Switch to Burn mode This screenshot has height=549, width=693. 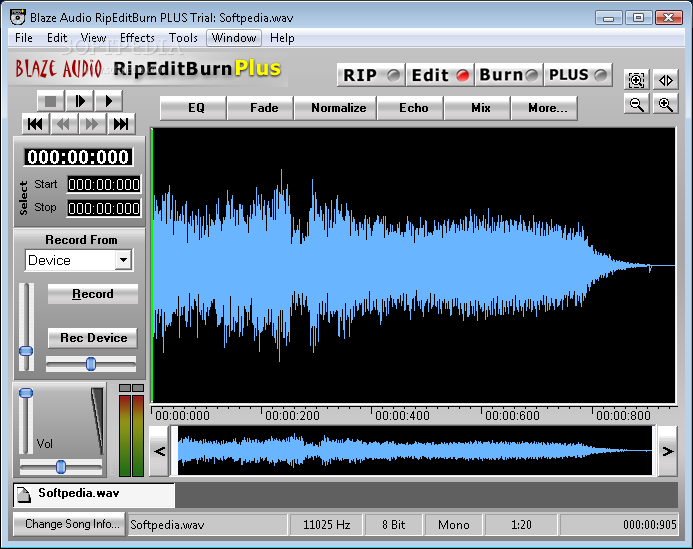point(508,75)
